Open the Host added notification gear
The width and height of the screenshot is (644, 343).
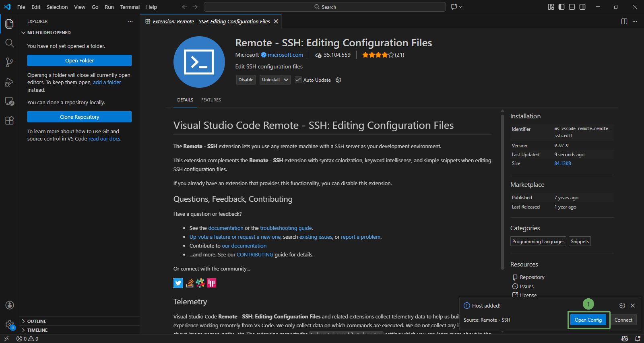[622, 306]
